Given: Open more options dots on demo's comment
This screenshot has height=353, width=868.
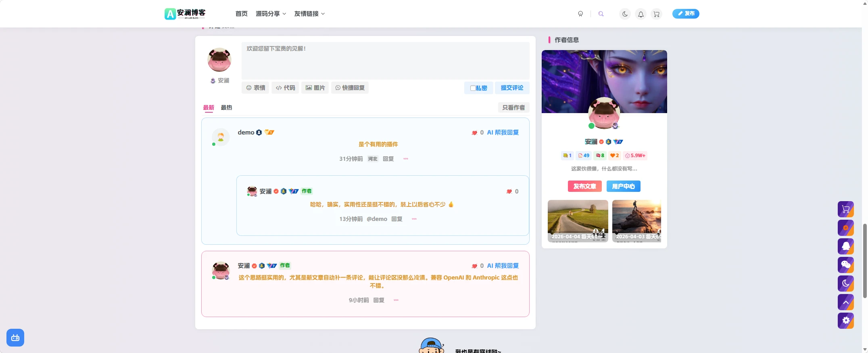Looking at the screenshot, I should click(406, 159).
